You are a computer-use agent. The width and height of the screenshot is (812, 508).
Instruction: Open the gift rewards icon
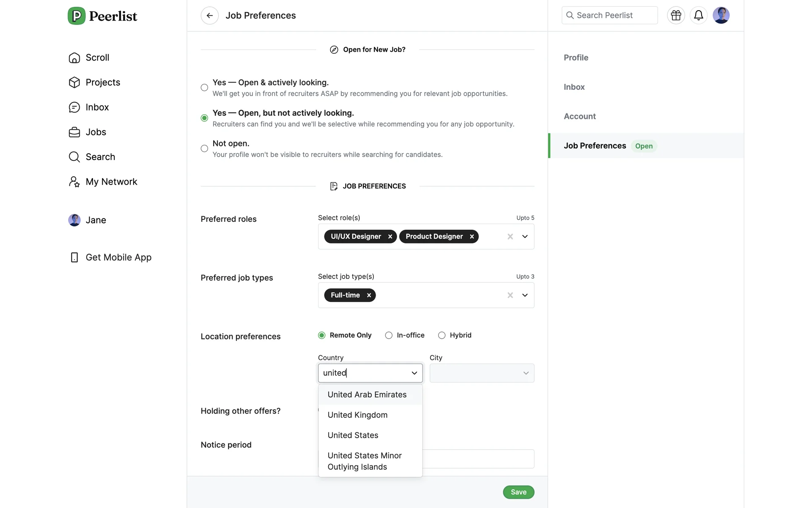coord(676,16)
